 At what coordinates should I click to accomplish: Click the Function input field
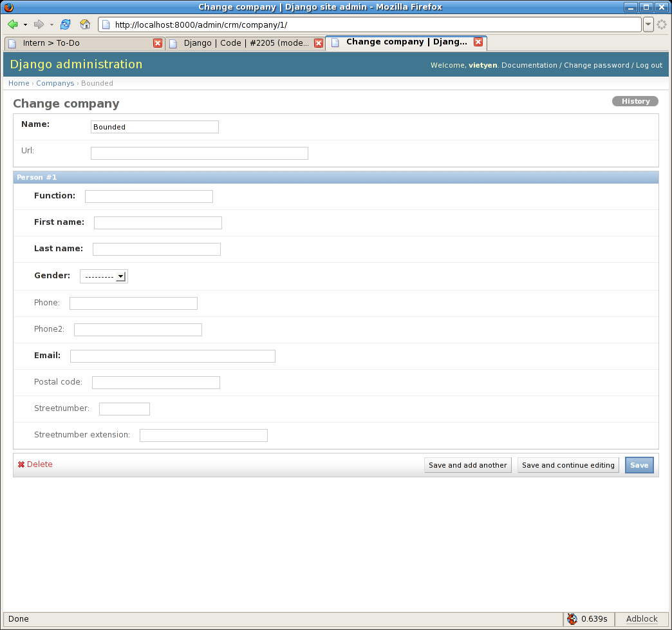[x=149, y=196]
